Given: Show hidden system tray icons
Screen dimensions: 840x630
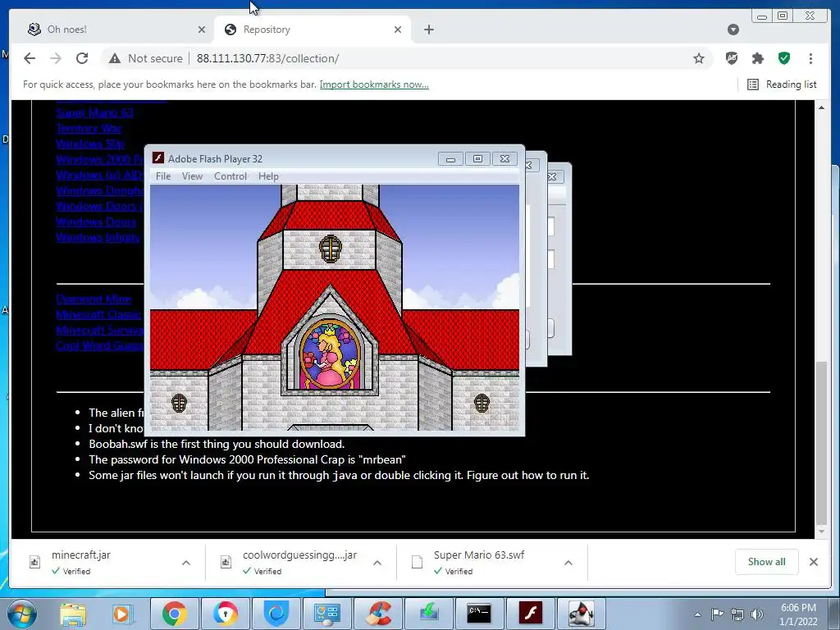Looking at the screenshot, I should 697,614.
